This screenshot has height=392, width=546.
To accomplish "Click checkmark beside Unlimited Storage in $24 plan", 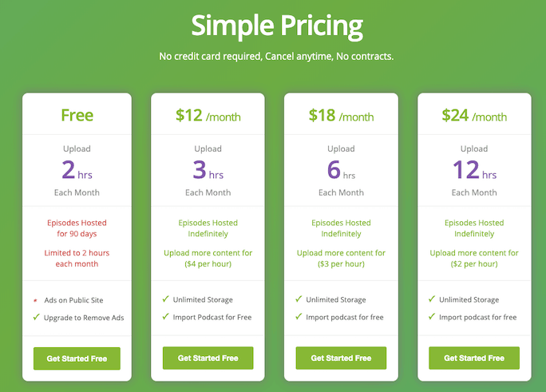I will [432, 299].
